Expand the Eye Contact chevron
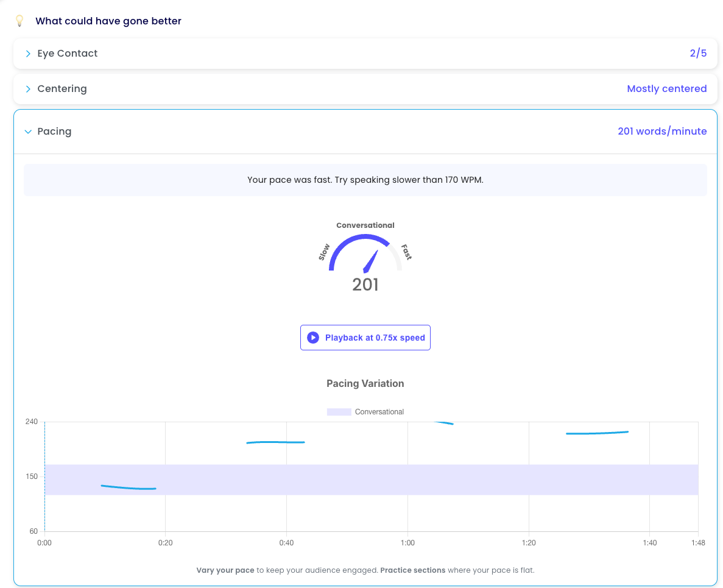This screenshot has height=588, width=723. 28,54
